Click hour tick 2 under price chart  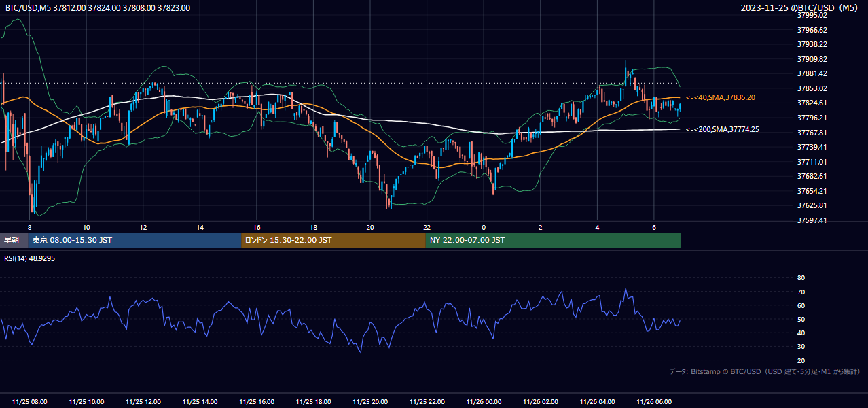(x=541, y=227)
